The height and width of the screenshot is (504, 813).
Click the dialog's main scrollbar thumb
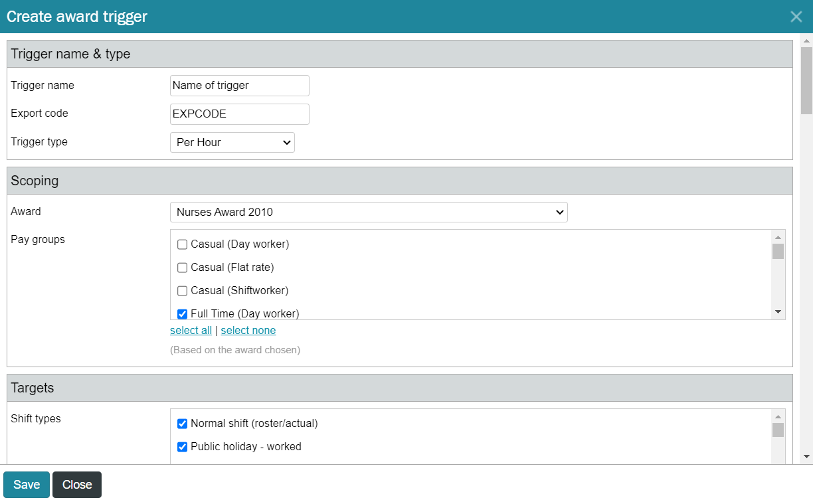click(806, 80)
